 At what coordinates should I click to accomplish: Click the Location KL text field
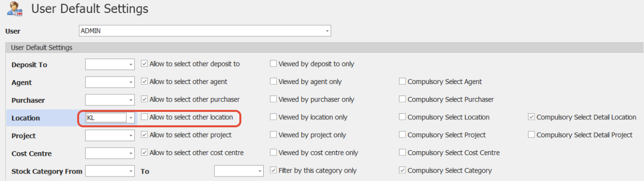pyautogui.click(x=106, y=118)
